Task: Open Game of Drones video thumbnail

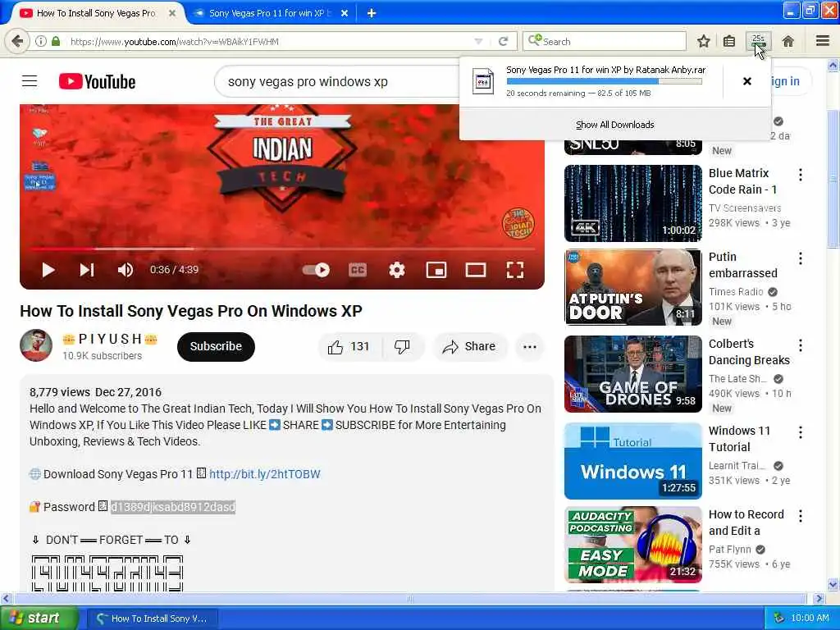Action: point(632,374)
